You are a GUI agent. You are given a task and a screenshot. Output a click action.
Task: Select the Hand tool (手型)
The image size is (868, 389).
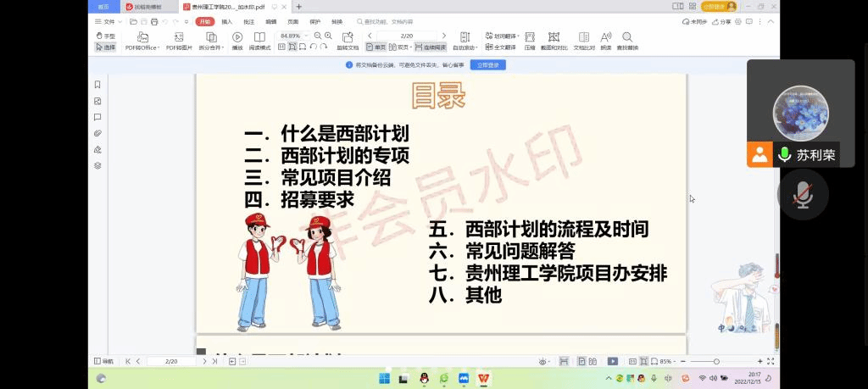click(x=106, y=36)
